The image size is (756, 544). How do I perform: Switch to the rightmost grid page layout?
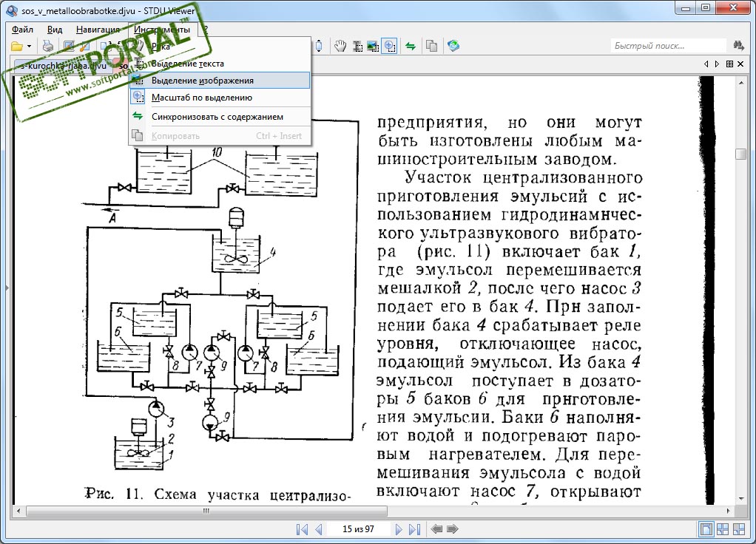(739, 529)
